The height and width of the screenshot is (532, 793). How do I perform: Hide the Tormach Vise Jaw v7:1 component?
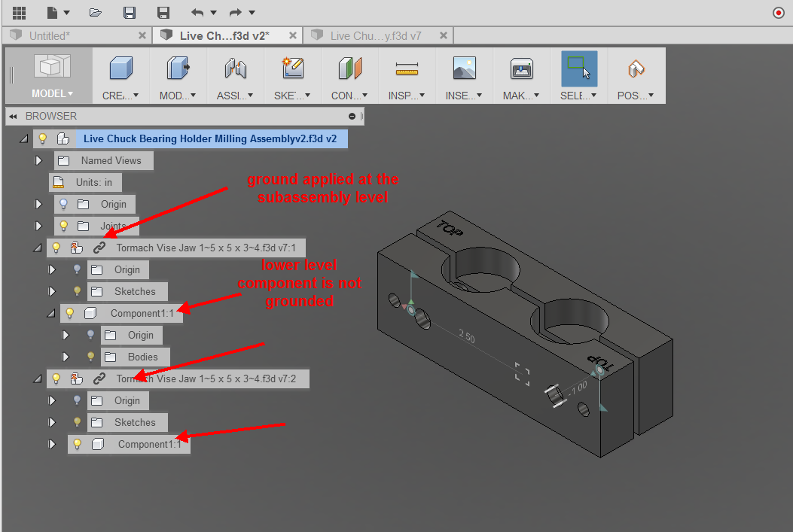[56, 248]
